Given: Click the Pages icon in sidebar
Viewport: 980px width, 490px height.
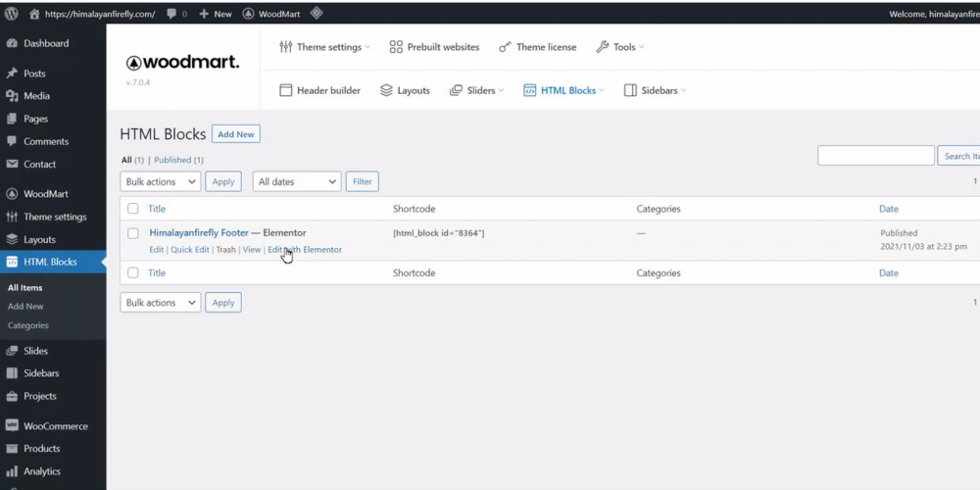Looking at the screenshot, I should tap(12, 119).
